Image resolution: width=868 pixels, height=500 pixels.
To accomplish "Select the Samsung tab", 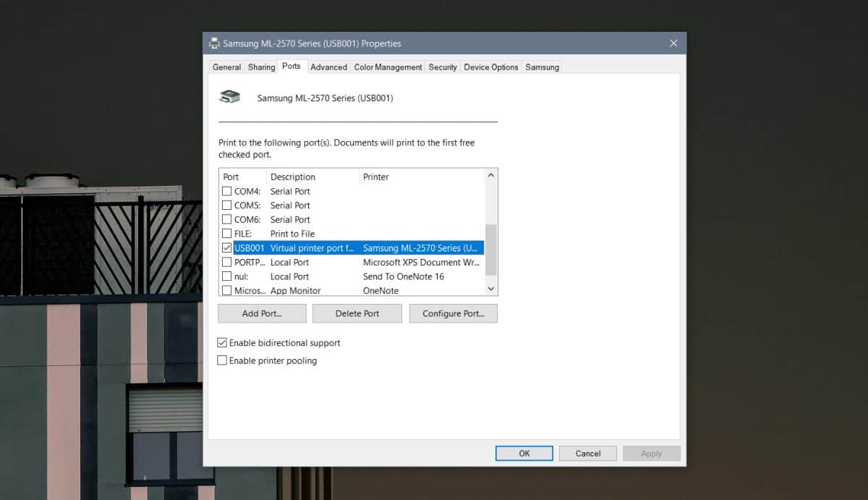I will (542, 67).
